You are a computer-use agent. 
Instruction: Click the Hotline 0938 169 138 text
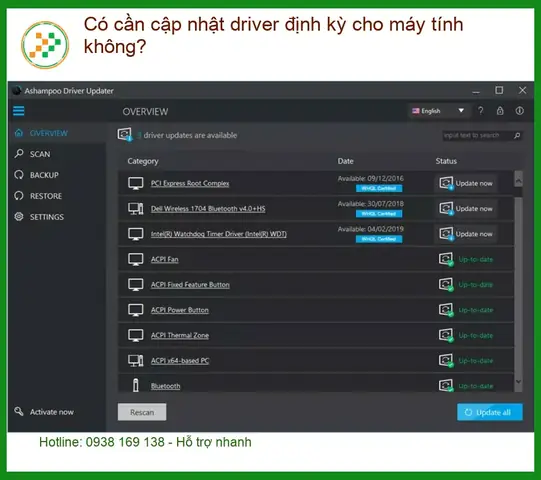coord(102,442)
